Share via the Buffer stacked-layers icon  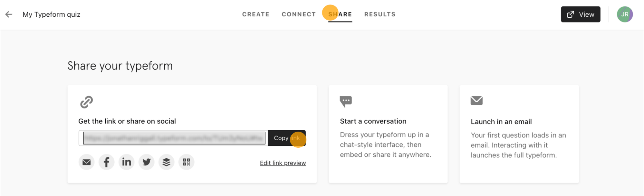tap(166, 162)
